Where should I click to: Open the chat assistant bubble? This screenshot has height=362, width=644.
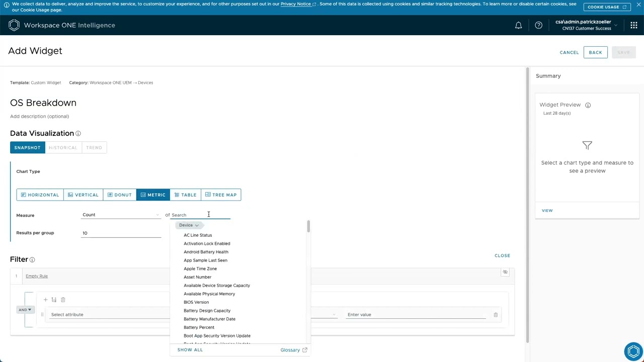click(x=633, y=351)
